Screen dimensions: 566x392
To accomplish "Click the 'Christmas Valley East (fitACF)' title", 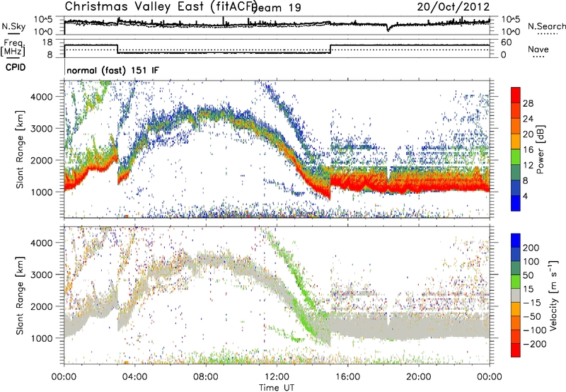I will (161, 7).
